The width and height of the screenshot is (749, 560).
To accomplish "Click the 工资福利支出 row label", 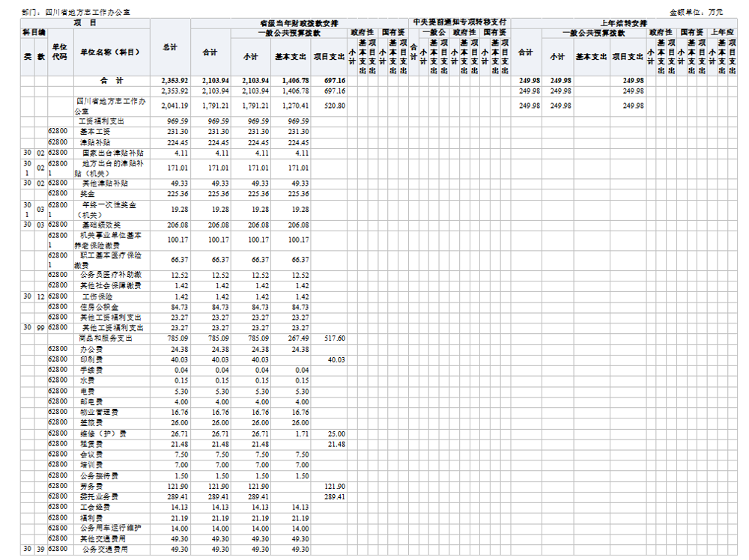I will pos(103,121).
